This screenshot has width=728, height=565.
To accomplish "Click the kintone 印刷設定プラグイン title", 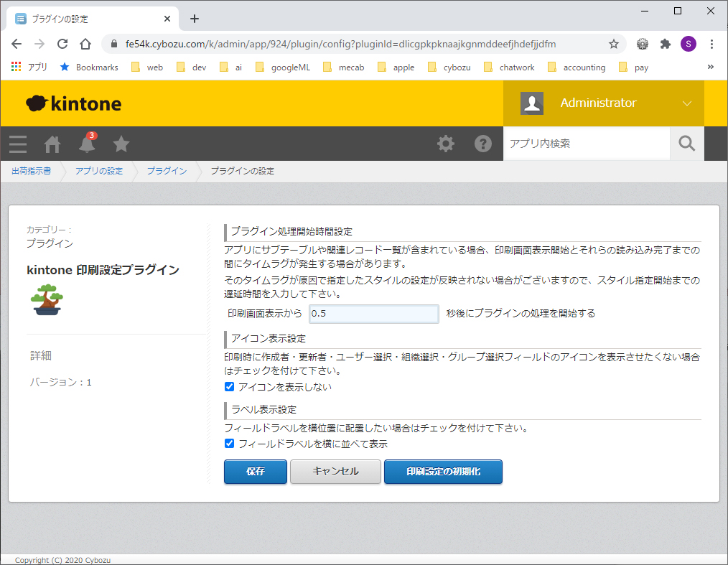I will click(103, 270).
